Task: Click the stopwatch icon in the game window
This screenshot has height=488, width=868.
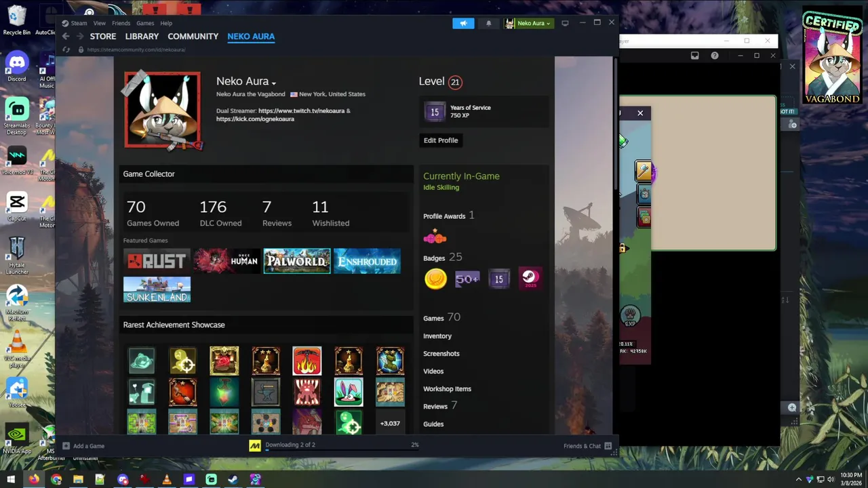Action: 644,194
